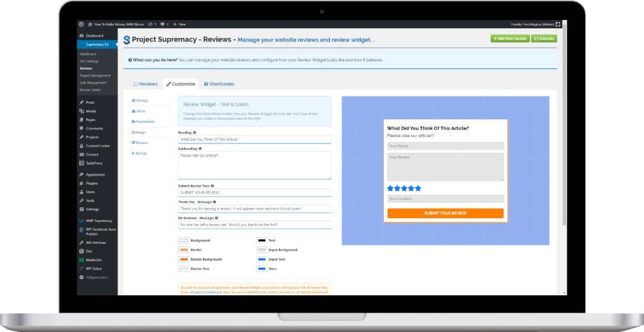Click the WordPress logo in admin bar
Screen dimensions: 644x332
tap(81, 24)
